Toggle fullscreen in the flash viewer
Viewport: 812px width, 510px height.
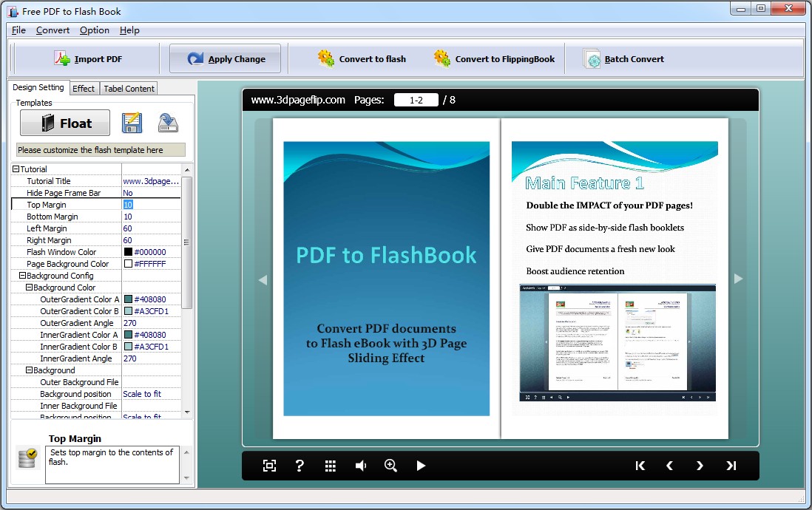pyautogui.click(x=269, y=466)
